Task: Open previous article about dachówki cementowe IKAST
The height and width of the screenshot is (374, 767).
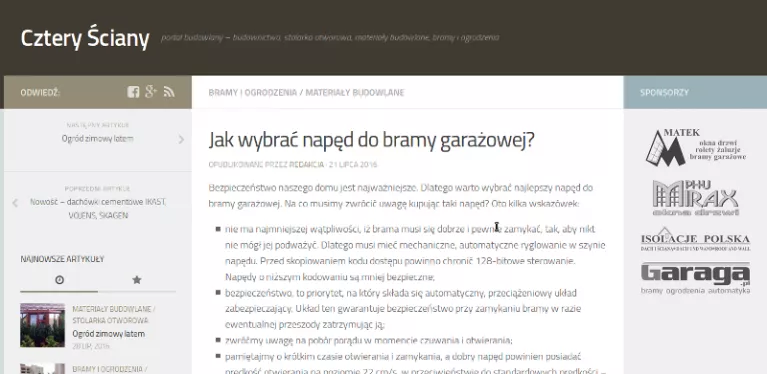Action: pyautogui.click(x=97, y=208)
